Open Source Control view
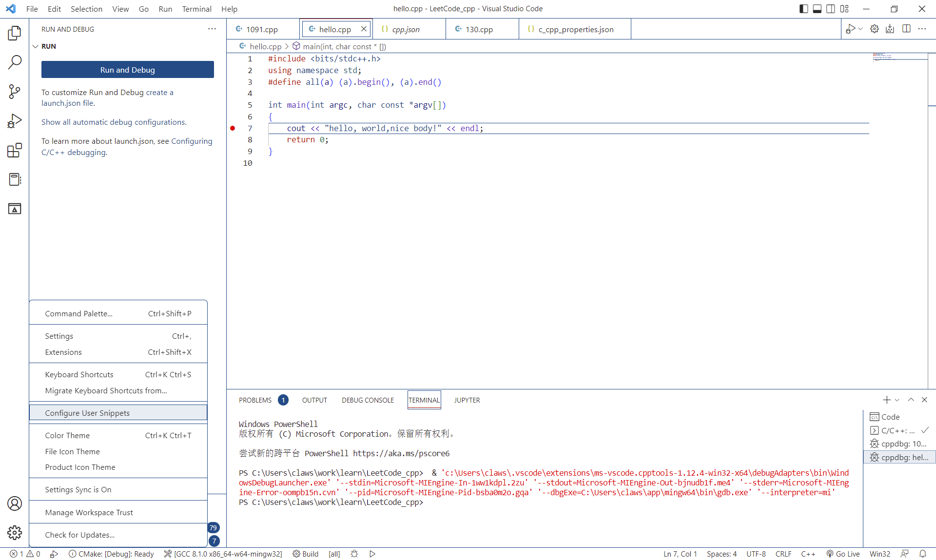This screenshot has height=560, width=936. (x=15, y=92)
